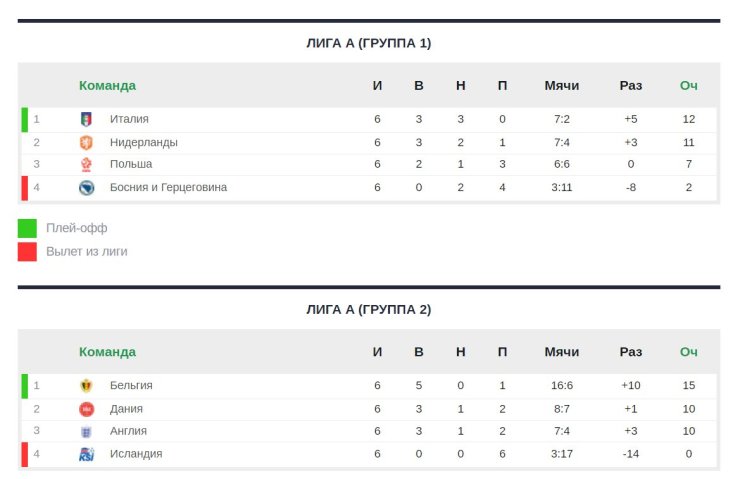Click the Iceland team crest icon
The width and height of the screenshot is (740, 479).
(x=86, y=454)
